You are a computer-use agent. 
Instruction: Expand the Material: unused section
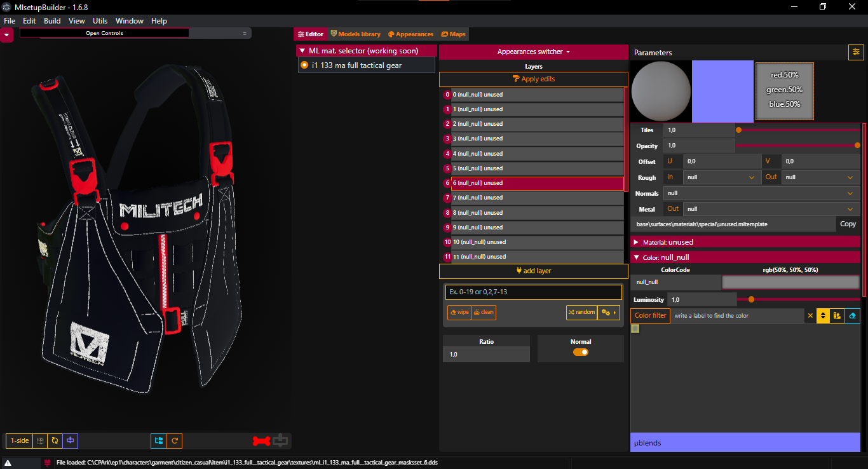[x=745, y=242]
